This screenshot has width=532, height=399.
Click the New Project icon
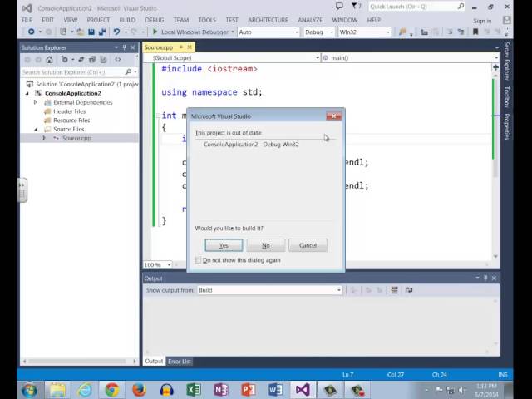tap(63, 32)
